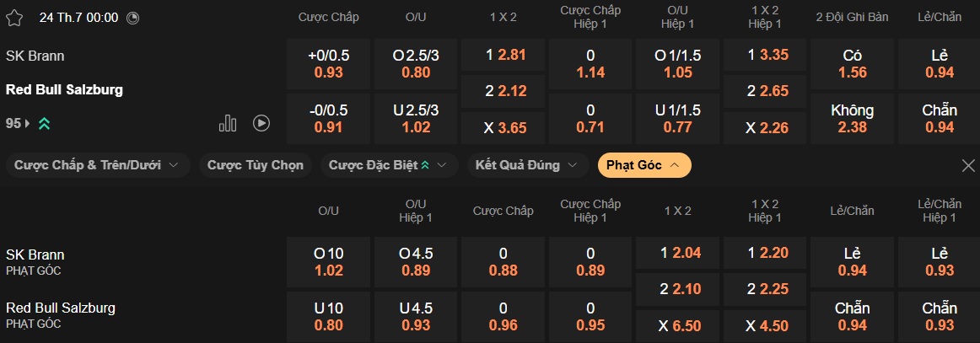This screenshot has height=343, width=980.
Task: Pick match O 2.5/3 odds 0.80
Action: [416, 64]
